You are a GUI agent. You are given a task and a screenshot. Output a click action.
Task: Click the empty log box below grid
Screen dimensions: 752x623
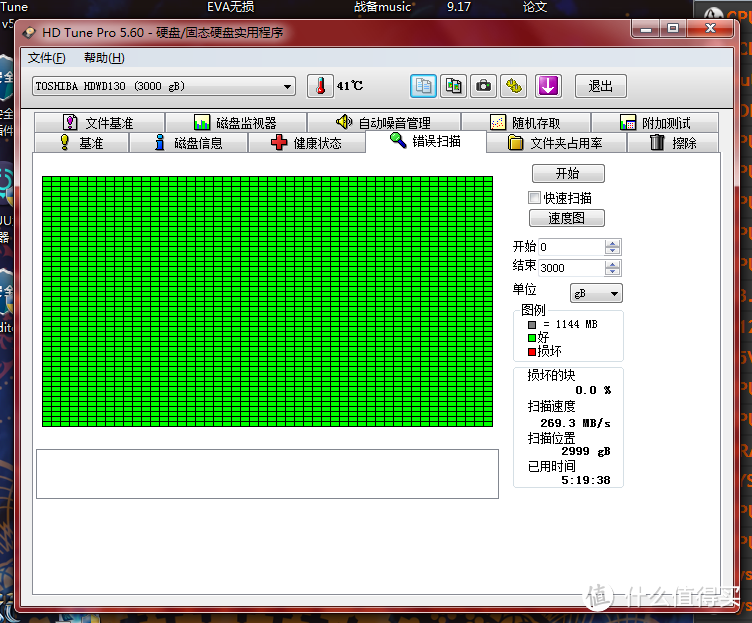[267, 474]
